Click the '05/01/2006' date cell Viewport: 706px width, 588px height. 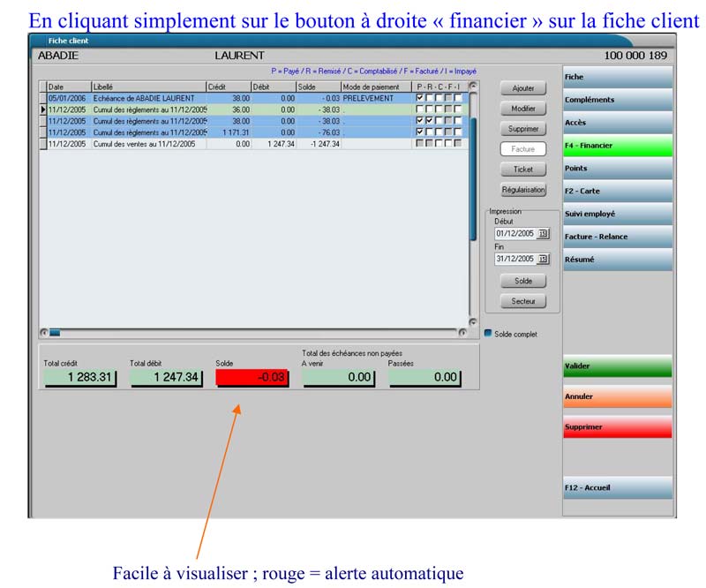click(69, 98)
